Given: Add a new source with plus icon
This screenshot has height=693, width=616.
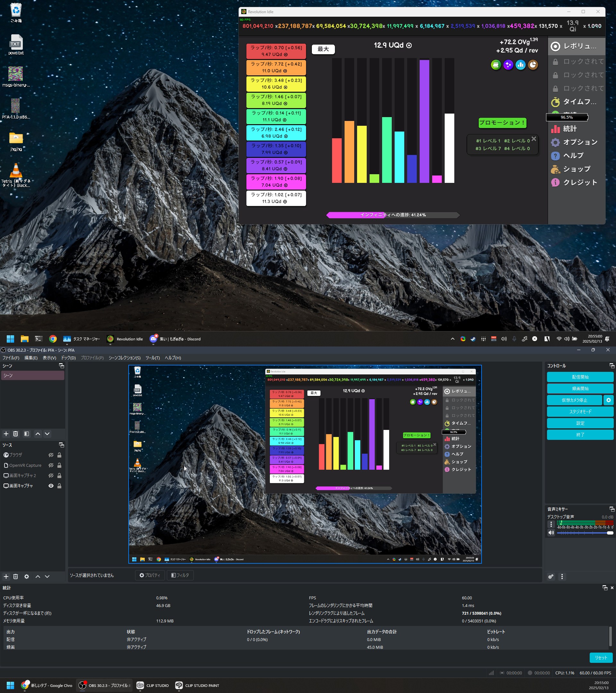Looking at the screenshot, I should click(x=6, y=576).
